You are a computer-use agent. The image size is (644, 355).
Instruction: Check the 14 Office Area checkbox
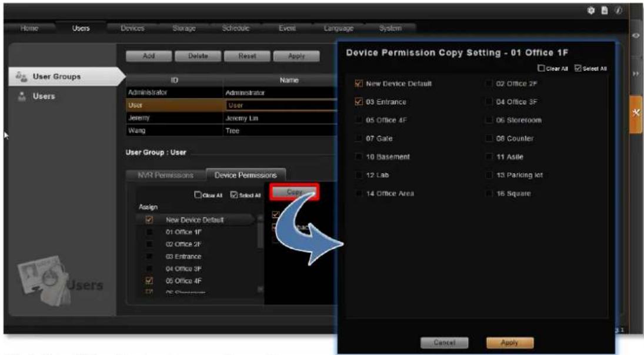tap(359, 193)
